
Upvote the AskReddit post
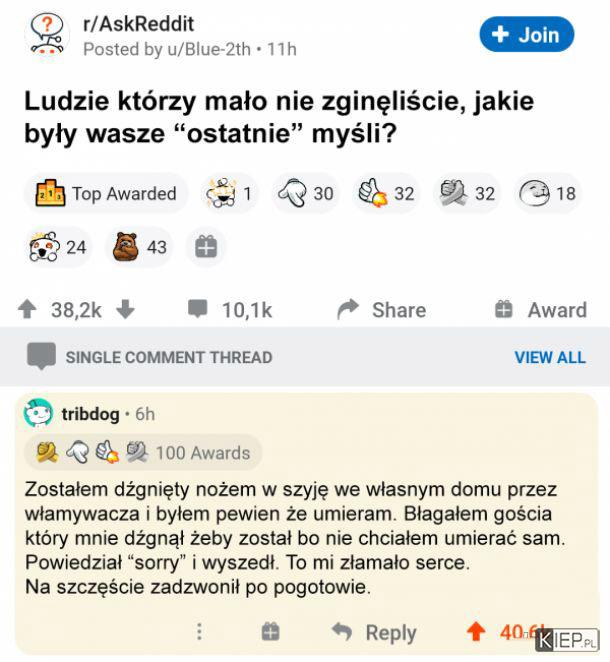tap(27, 309)
